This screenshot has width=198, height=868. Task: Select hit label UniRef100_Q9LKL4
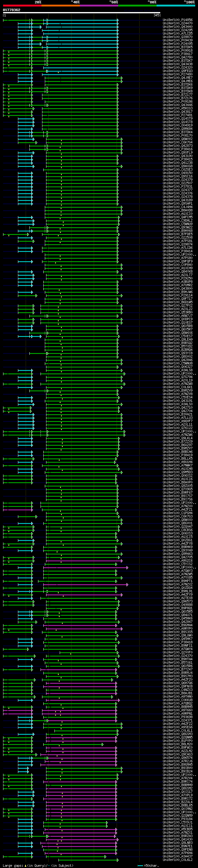click(x=178, y=438)
